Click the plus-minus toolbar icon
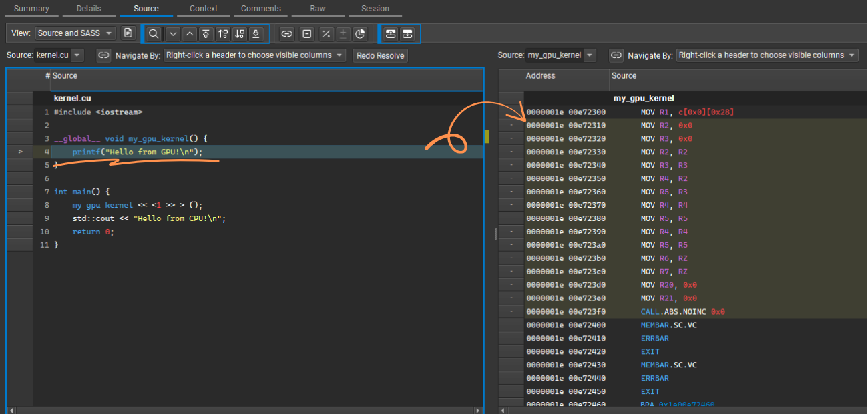Screen dimensions: 868x414 tap(343, 33)
